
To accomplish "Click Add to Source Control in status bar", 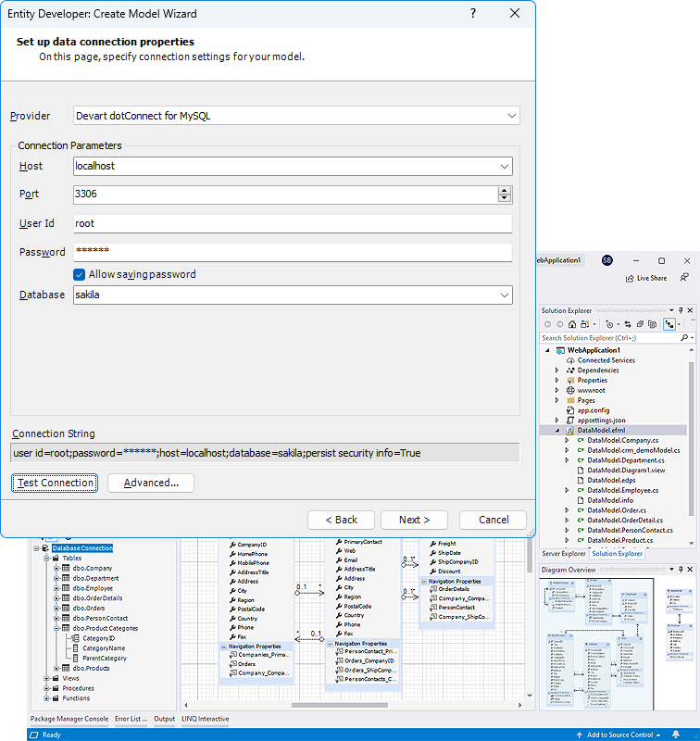I will (x=619, y=735).
